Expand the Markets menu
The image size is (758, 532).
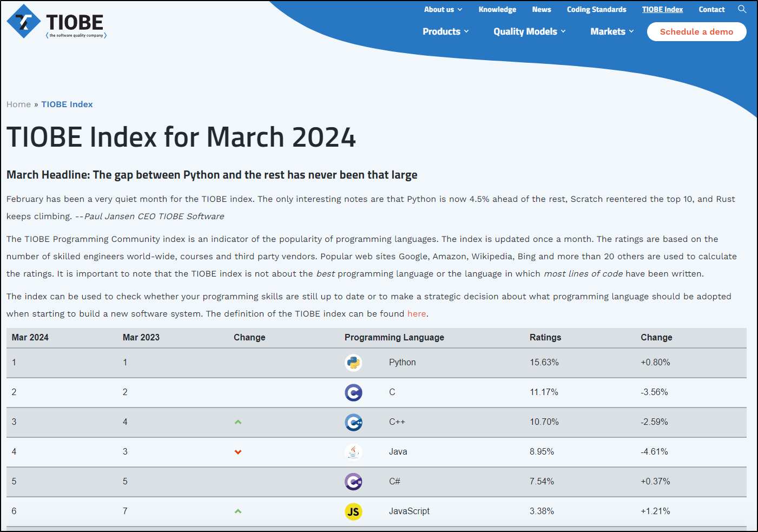click(x=612, y=31)
